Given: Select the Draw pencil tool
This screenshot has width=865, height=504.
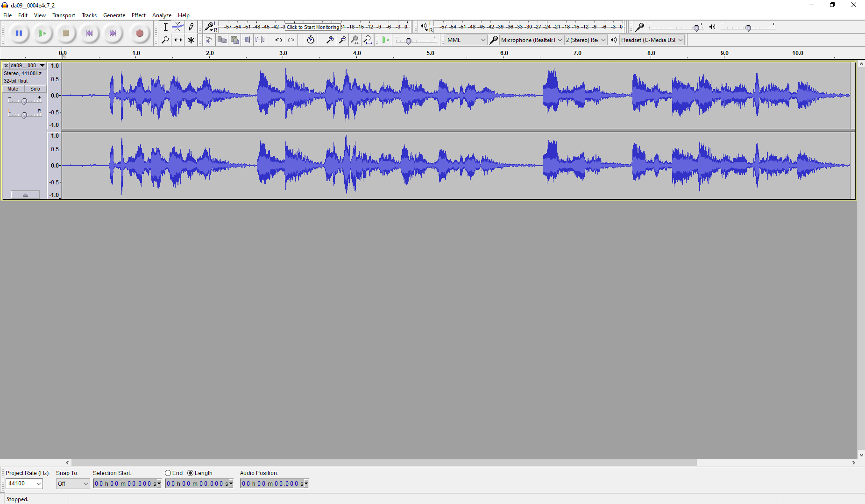Looking at the screenshot, I should (191, 27).
